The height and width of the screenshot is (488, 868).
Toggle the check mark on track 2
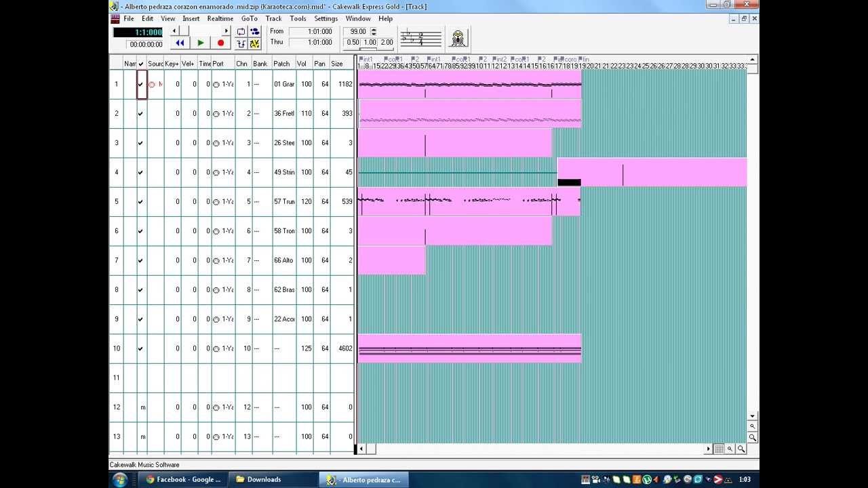(141, 114)
